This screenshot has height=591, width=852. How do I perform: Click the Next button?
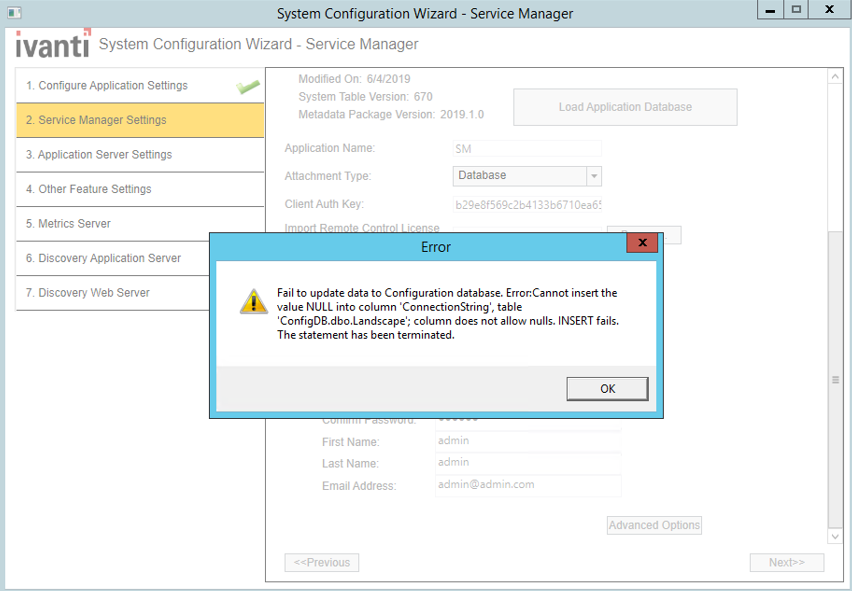click(787, 562)
